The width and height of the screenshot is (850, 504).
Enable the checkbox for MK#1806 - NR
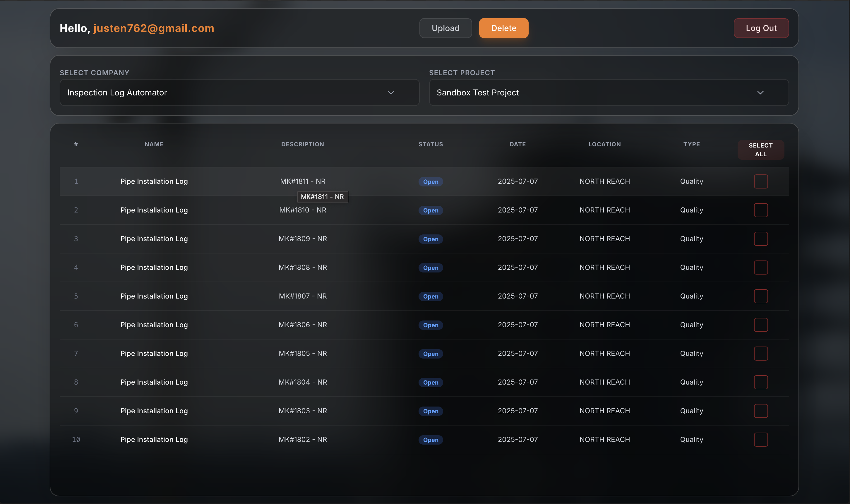tap(761, 325)
